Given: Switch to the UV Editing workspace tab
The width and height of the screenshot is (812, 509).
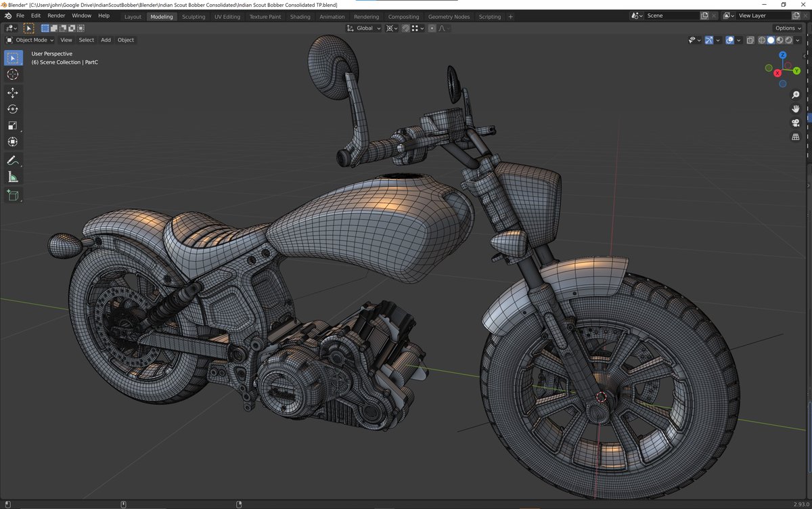Looking at the screenshot, I should click(227, 16).
